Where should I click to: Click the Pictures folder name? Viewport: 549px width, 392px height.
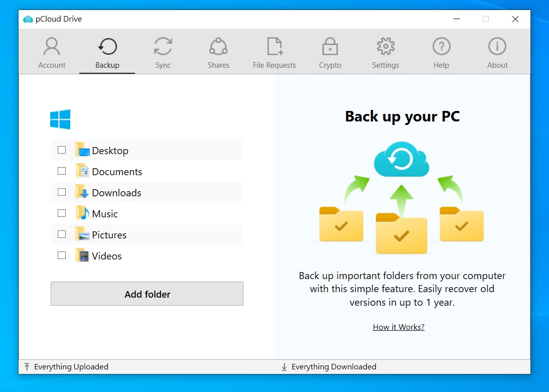click(x=109, y=235)
